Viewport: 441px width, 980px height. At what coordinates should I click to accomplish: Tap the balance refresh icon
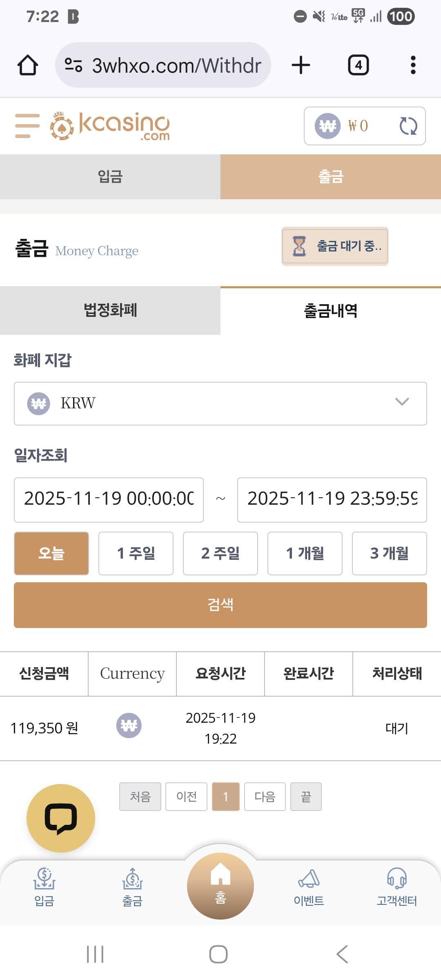[x=408, y=126]
